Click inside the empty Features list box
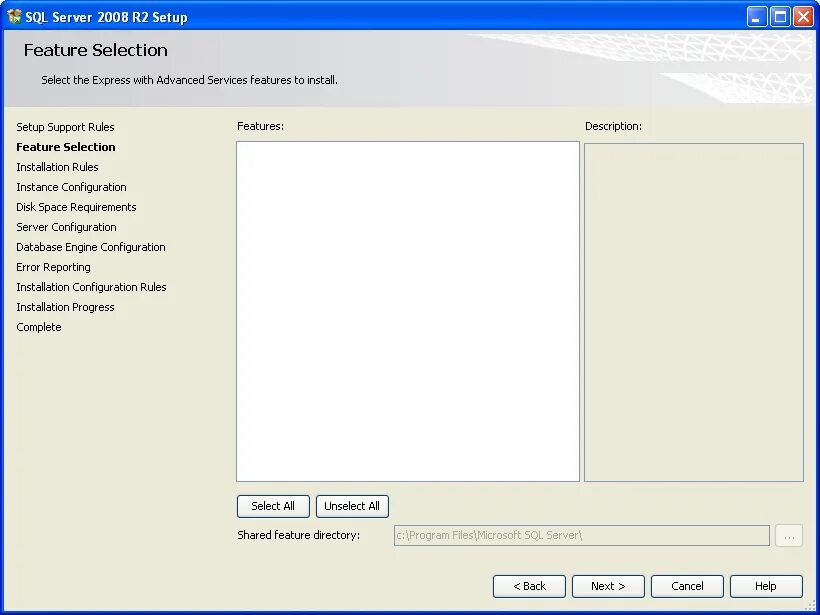 (x=408, y=311)
